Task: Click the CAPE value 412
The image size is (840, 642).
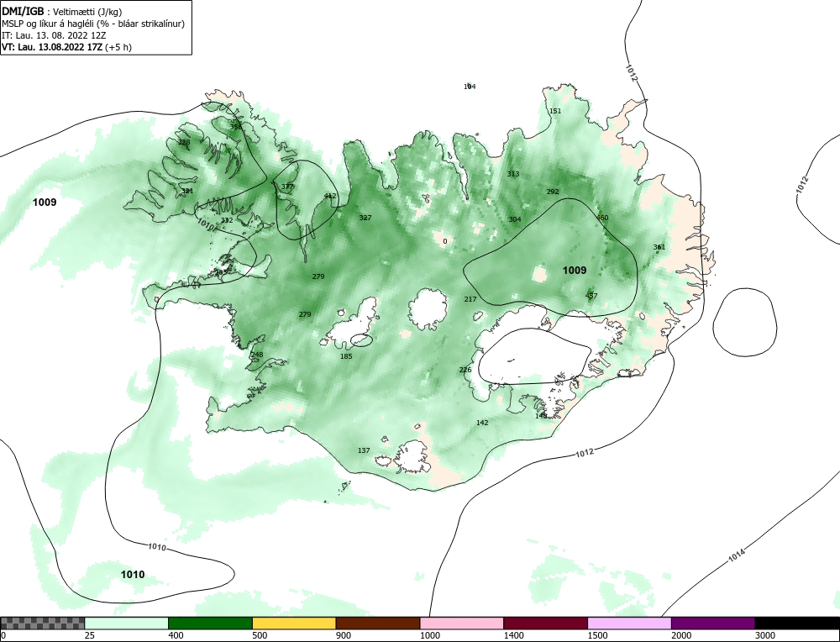Action: [x=330, y=196]
